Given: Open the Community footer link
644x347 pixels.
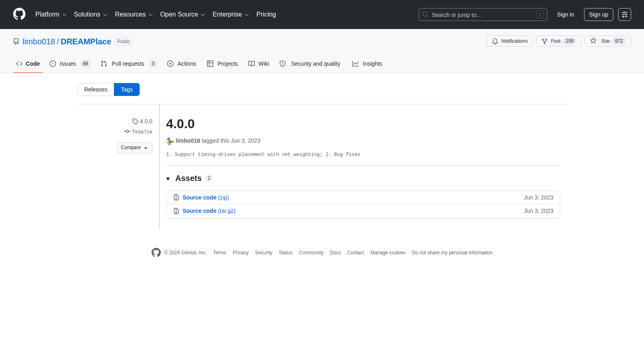Looking at the screenshot, I should pos(311,253).
